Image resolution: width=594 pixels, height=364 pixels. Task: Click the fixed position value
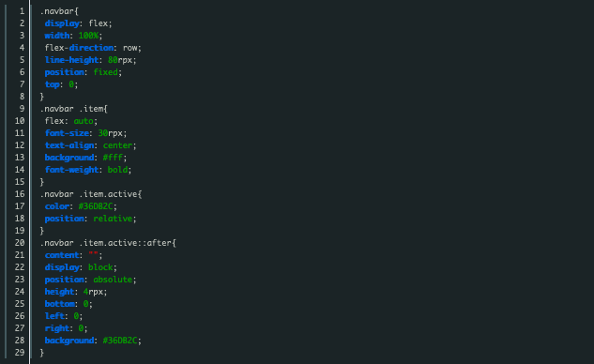point(106,72)
